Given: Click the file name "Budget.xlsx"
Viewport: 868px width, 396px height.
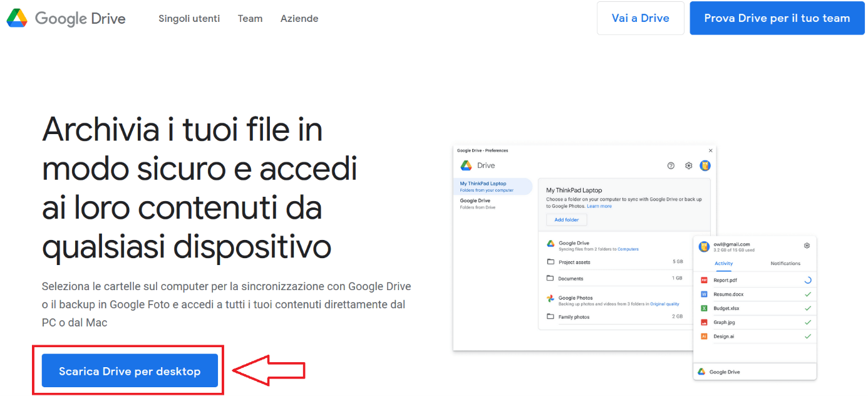Looking at the screenshot, I should click(727, 308).
